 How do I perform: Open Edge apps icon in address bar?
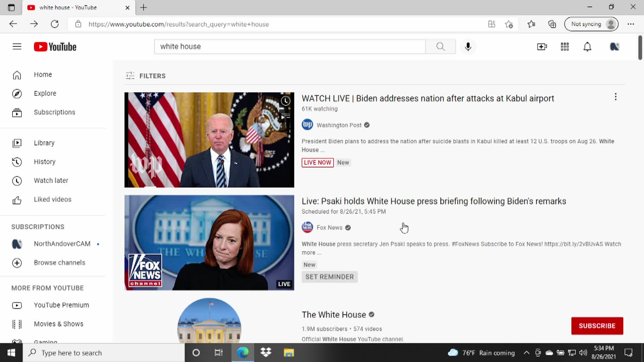click(491, 24)
